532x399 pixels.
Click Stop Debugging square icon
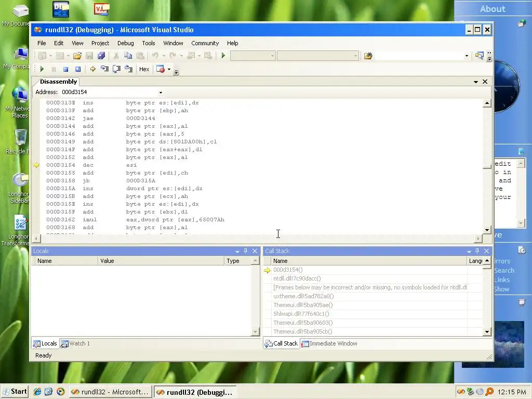65,69
